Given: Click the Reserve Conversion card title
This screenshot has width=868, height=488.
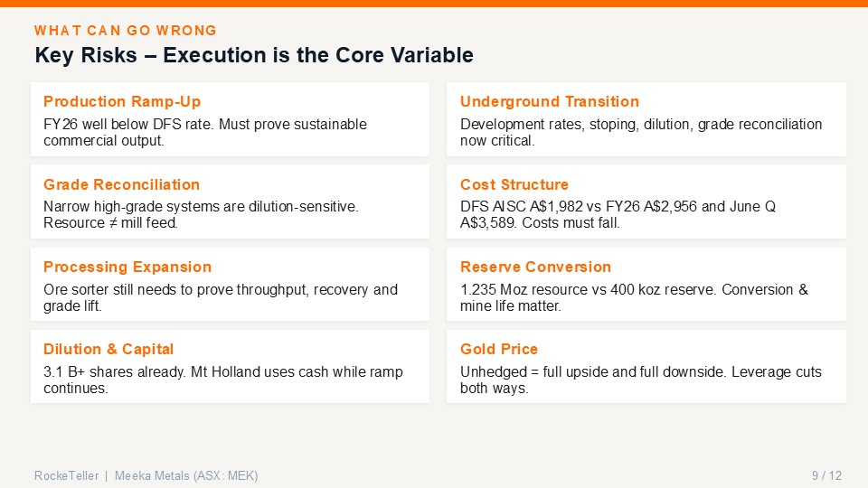Looking at the screenshot, I should (535, 267).
